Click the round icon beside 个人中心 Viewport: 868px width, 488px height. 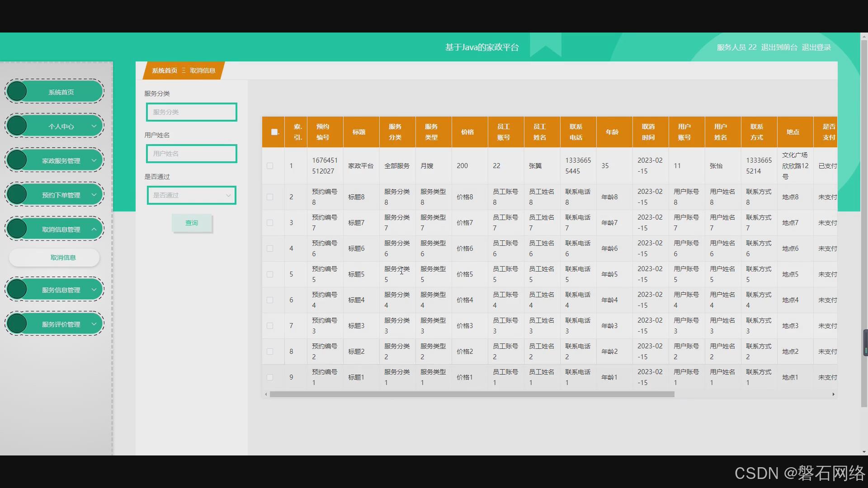click(17, 126)
